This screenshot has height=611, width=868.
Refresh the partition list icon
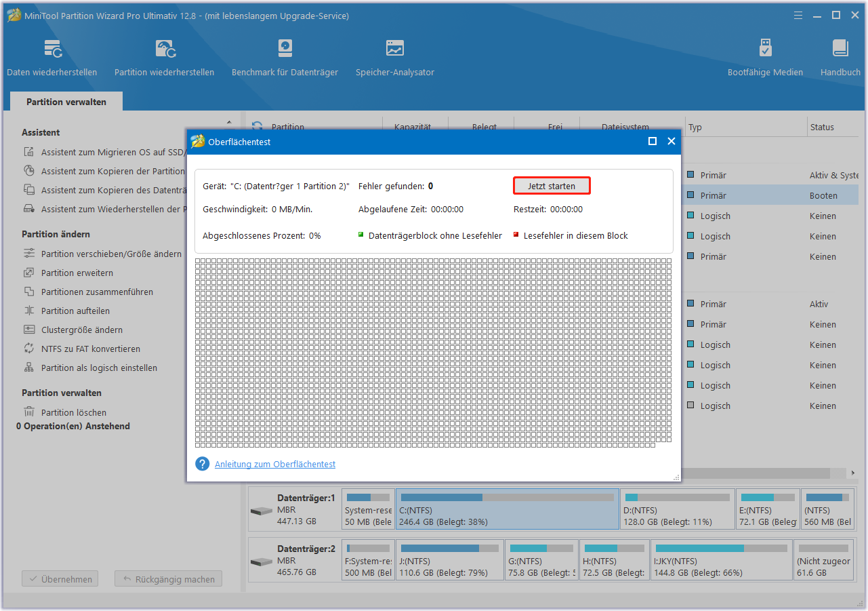pos(257,126)
